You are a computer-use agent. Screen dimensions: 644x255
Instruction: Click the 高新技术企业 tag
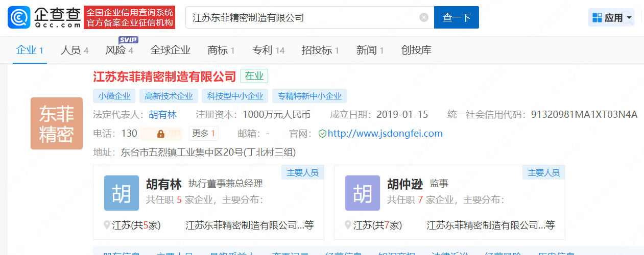(169, 96)
